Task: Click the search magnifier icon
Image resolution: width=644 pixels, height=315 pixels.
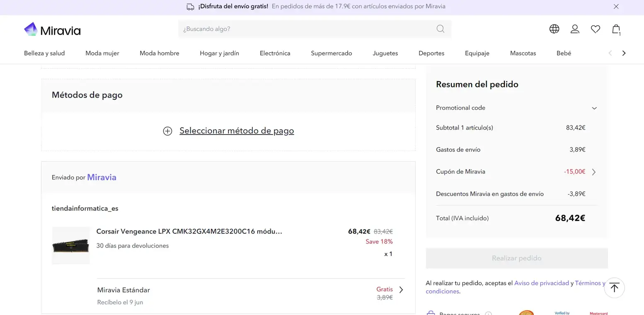Action: click(x=440, y=29)
